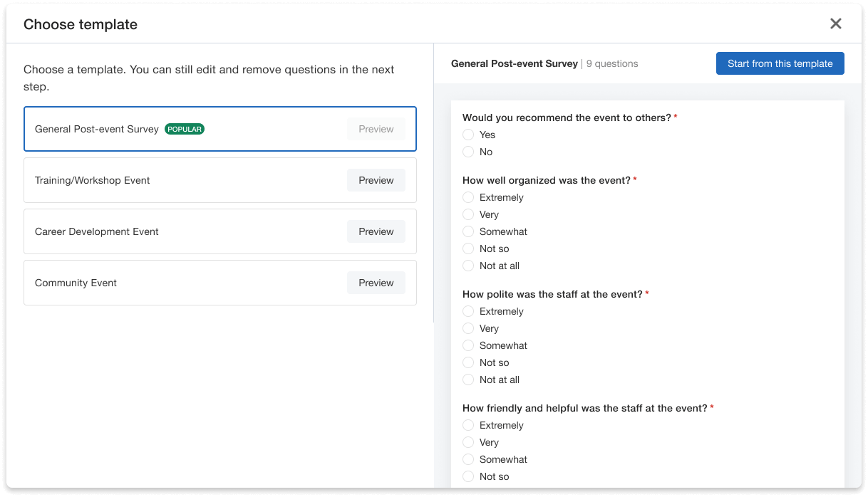
Task: Preview the Career Development Event template
Action: (376, 231)
